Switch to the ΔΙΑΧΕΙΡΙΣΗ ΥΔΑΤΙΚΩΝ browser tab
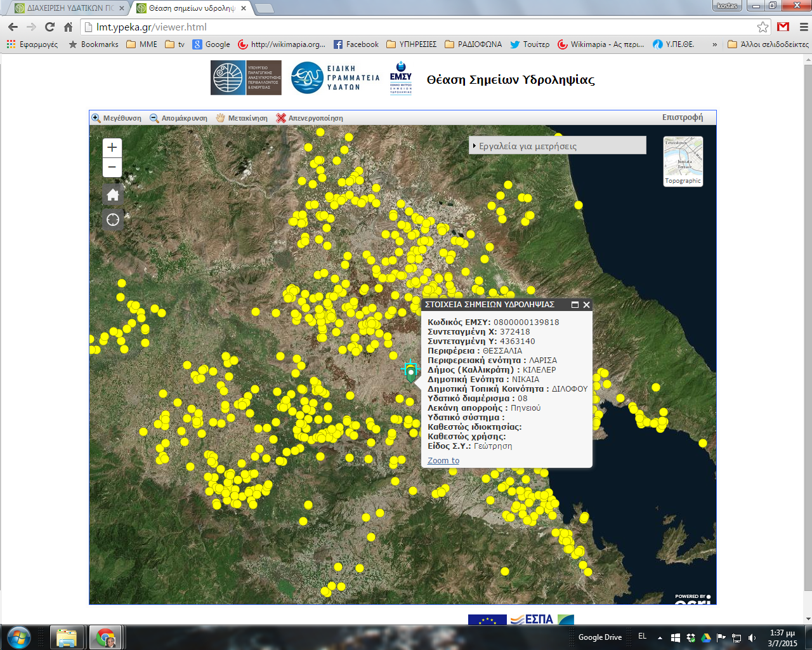This screenshot has width=812, height=650. click(67, 8)
